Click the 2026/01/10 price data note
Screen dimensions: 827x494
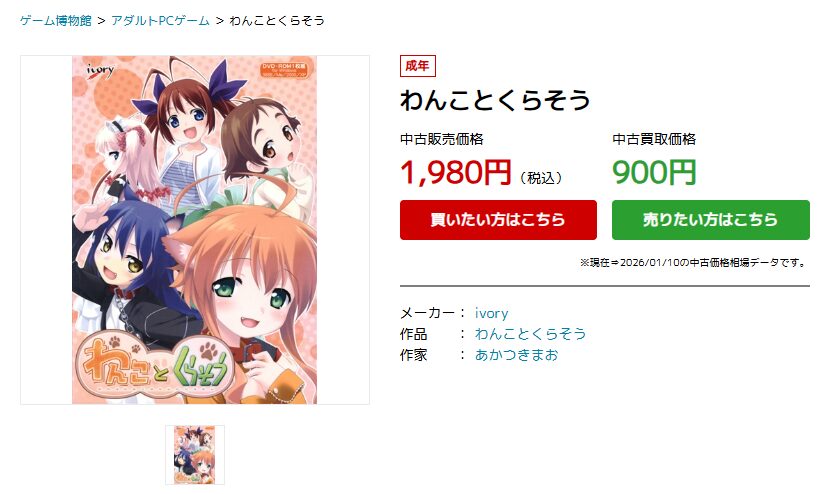tap(694, 262)
